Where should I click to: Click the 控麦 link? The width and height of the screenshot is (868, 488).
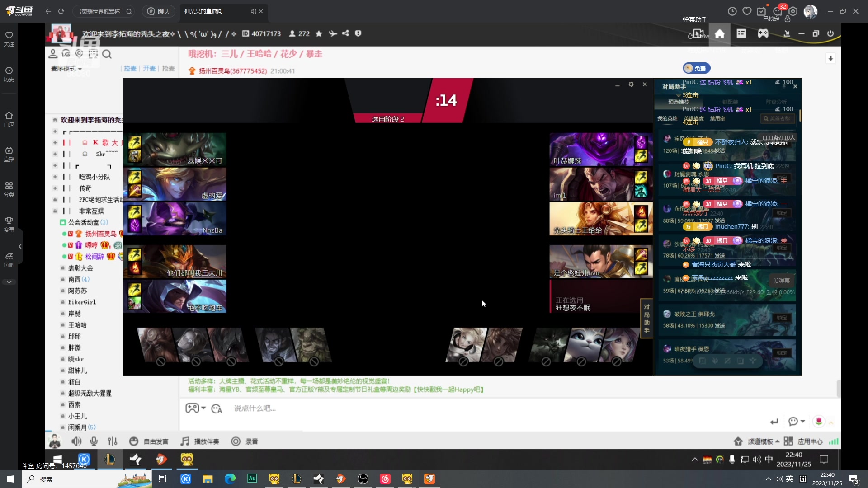[x=130, y=69]
